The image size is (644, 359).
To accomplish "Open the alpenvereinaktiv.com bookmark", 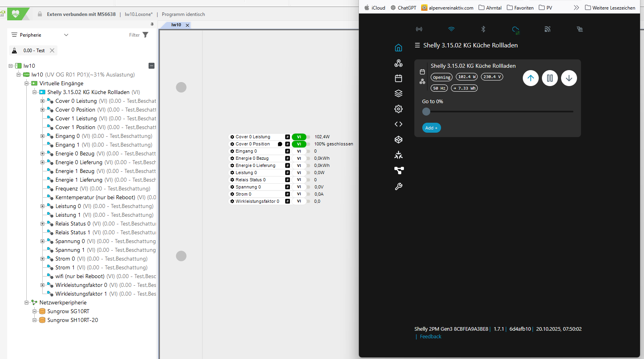I will point(447,8).
